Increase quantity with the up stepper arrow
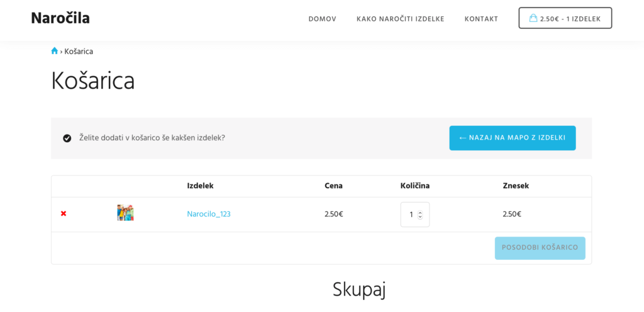The height and width of the screenshot is (312, 644). (420, 212)
